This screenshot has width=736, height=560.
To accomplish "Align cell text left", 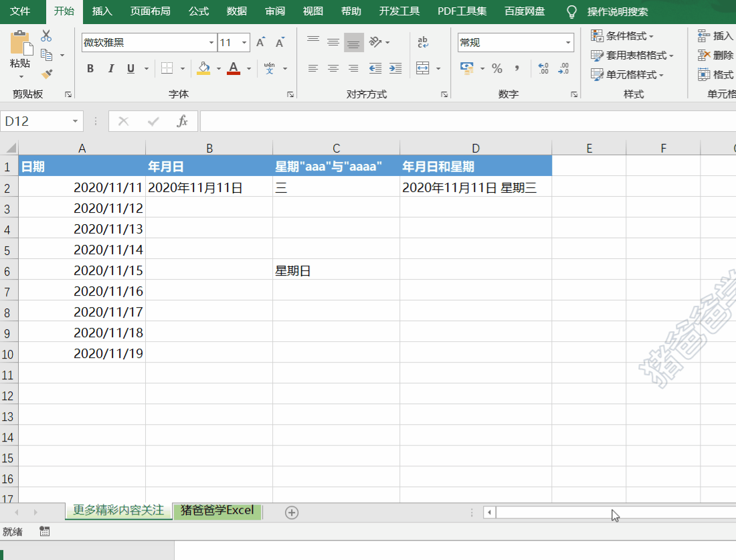I will pyautogui.click(x=313, y=68).
